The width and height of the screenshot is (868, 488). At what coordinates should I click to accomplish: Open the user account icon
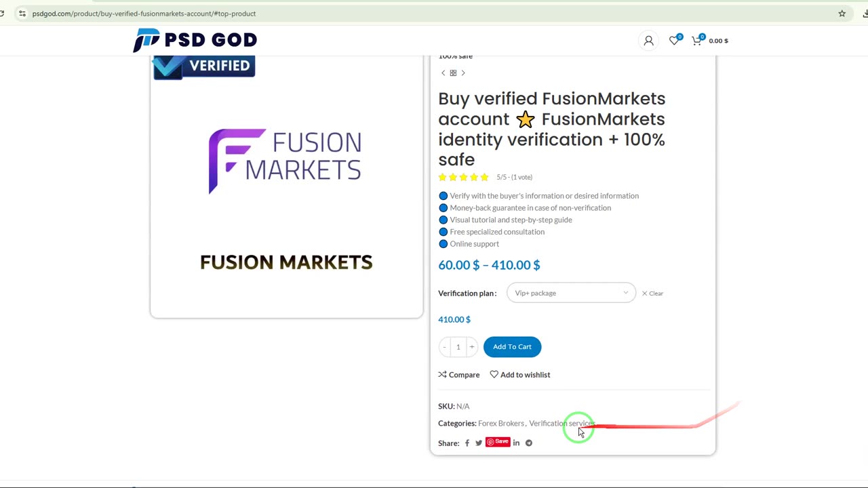[648, 41]
